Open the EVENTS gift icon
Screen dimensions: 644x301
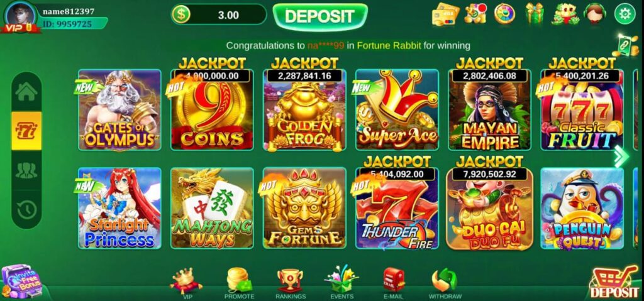(x=341, y=279)
